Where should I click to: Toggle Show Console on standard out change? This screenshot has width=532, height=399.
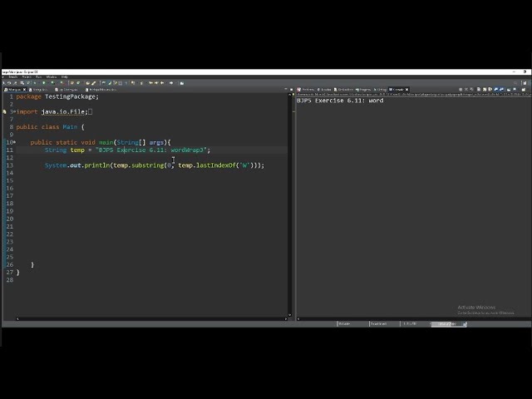tap(496, 89)
